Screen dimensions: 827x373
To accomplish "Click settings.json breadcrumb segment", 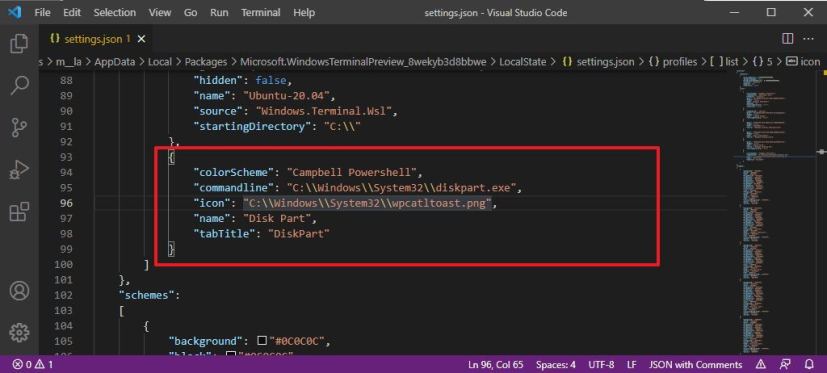I will (x=598, y=62).
